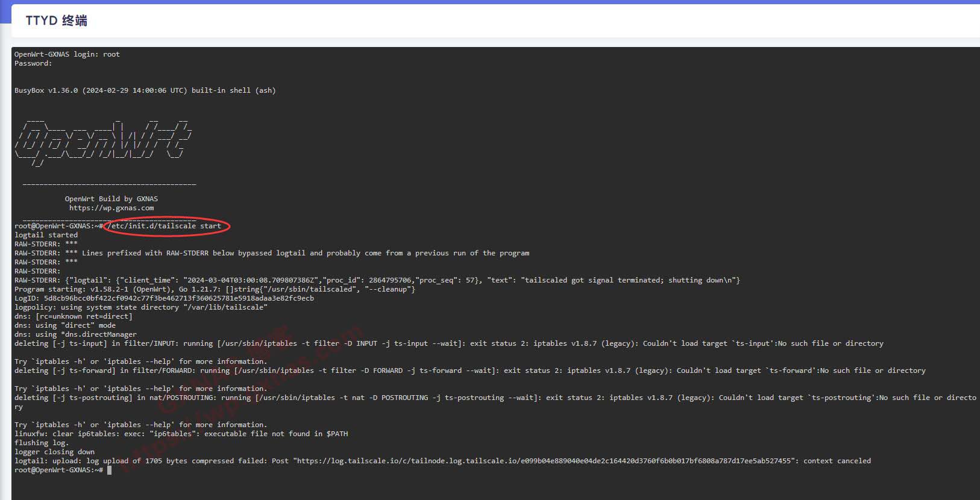
Task: Click the 'deleting [-j ts-input]' error line
Action: click(448, 343)
